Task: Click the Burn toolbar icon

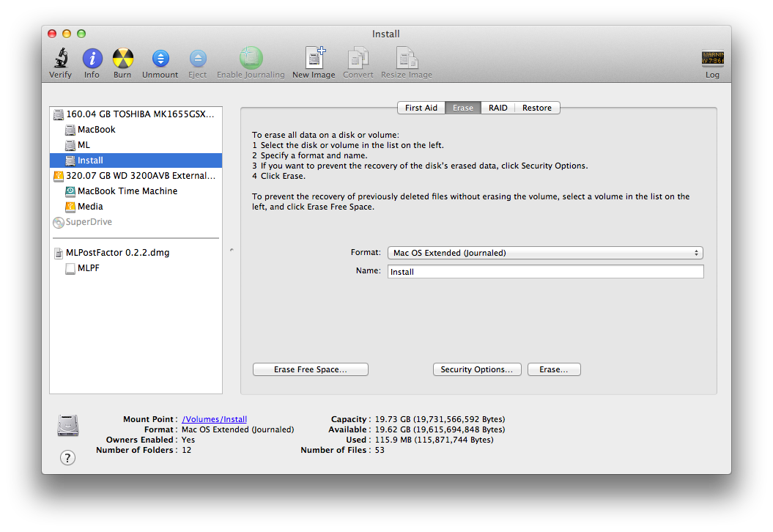Action: [123, 58]
